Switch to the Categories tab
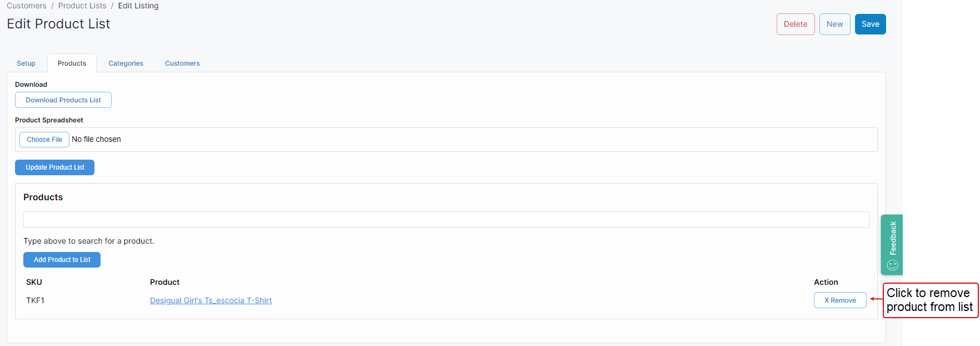Viewport: 980px width, 346px height. pos(126,63)
